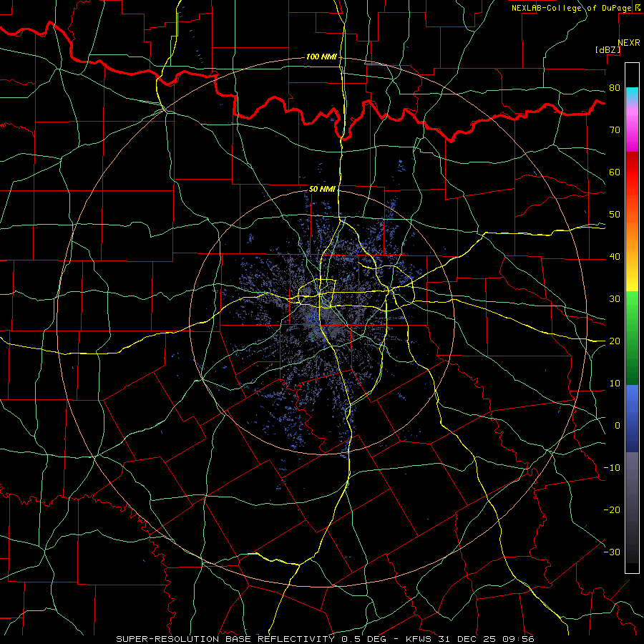Click the 30 value on the dBZ scale
This screenshot has width=644, height=644.
tap(615, 299)
